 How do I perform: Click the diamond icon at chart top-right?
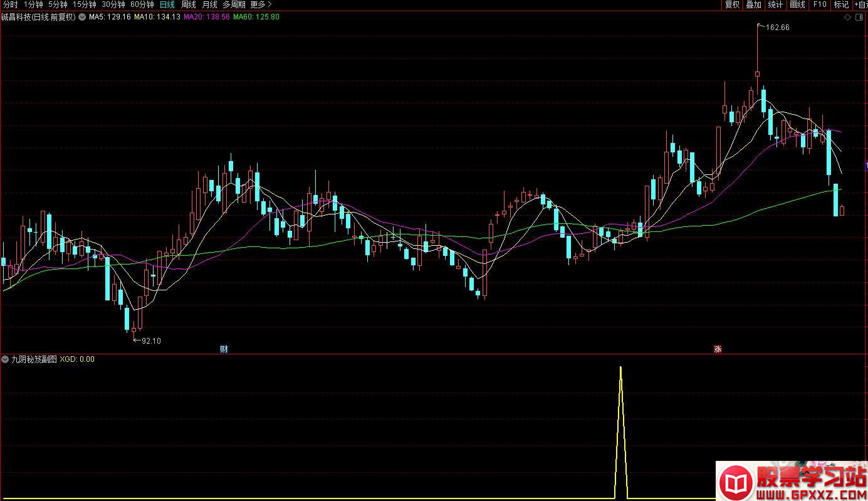click(x=848, y=17)
